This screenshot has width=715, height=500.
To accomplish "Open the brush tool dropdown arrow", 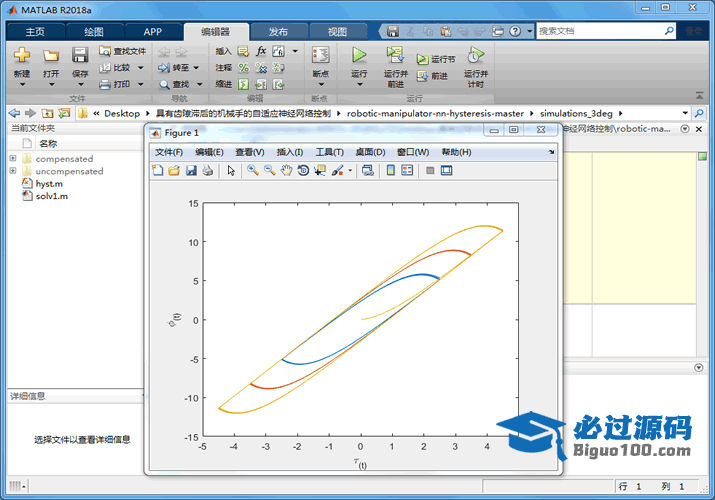I will point(350,170).
